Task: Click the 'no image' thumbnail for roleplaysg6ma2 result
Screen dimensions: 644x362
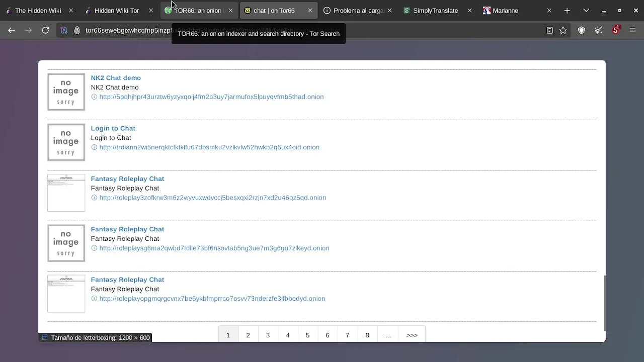Action: click(66, 243)
